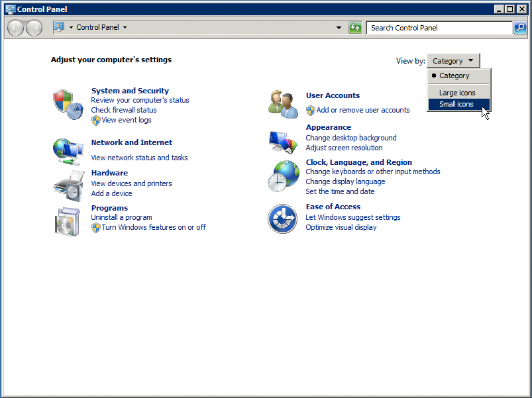This screenshot has height=398, width=532.
Task: Open User Accounts heading link
Action: click(333, 95)
